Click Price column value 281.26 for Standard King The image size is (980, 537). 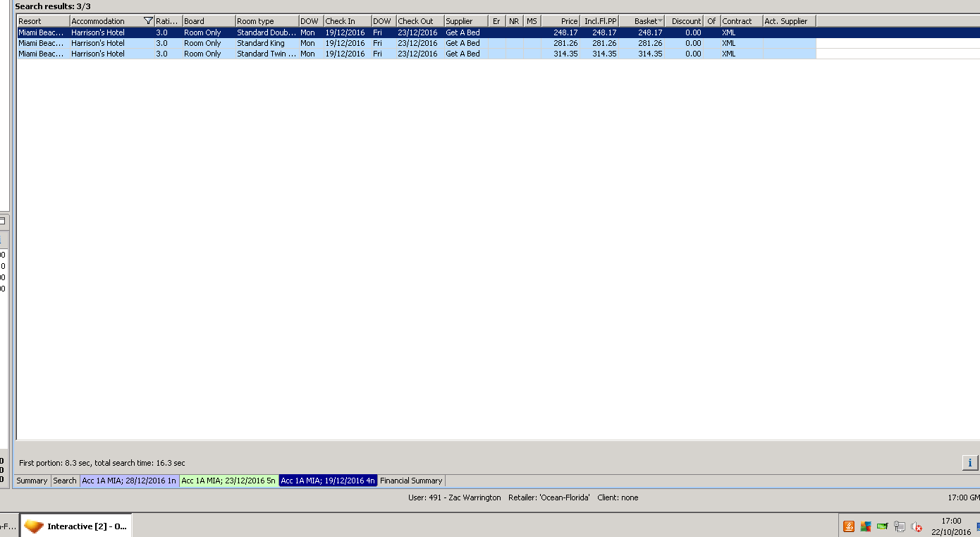pos(561,43)
